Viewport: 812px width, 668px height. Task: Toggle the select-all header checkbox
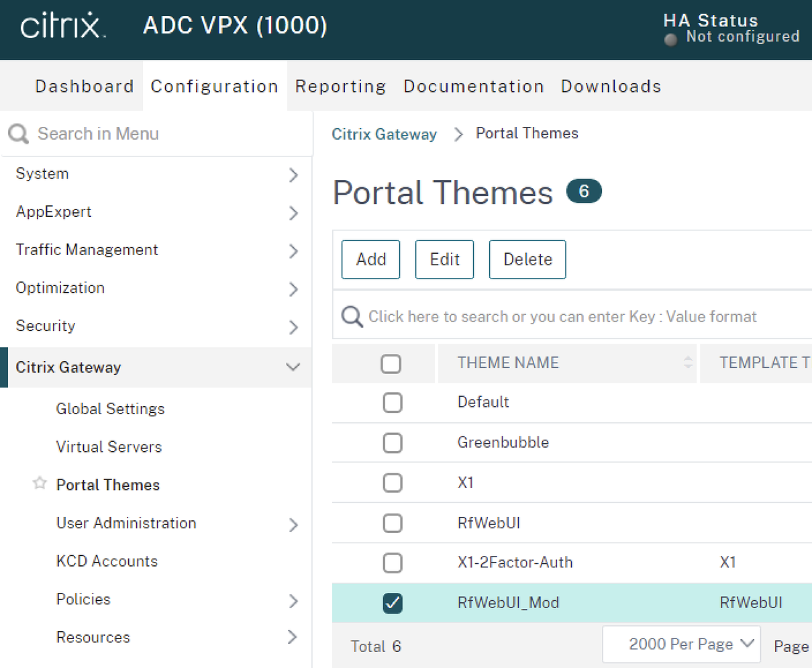pyautogui.click(x=391, y=363)
